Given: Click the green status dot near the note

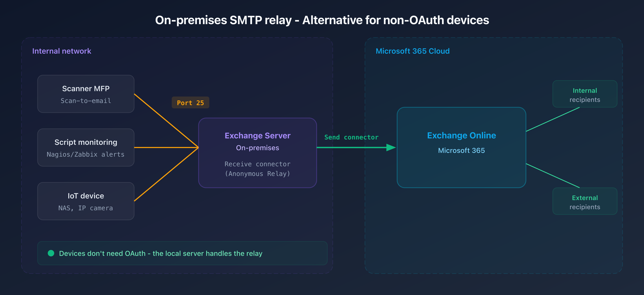Looking at the screenshot, I should pos(51,253).
